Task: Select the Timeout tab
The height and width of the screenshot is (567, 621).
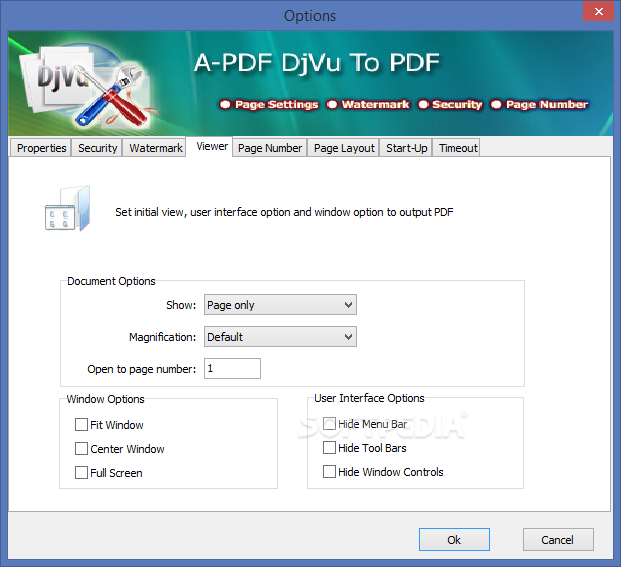Action: (x=458, y=148)
